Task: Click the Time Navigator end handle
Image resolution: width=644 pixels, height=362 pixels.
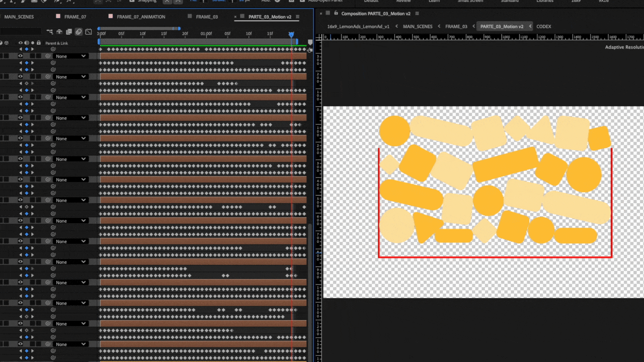Action: click(x=179, y=28)
